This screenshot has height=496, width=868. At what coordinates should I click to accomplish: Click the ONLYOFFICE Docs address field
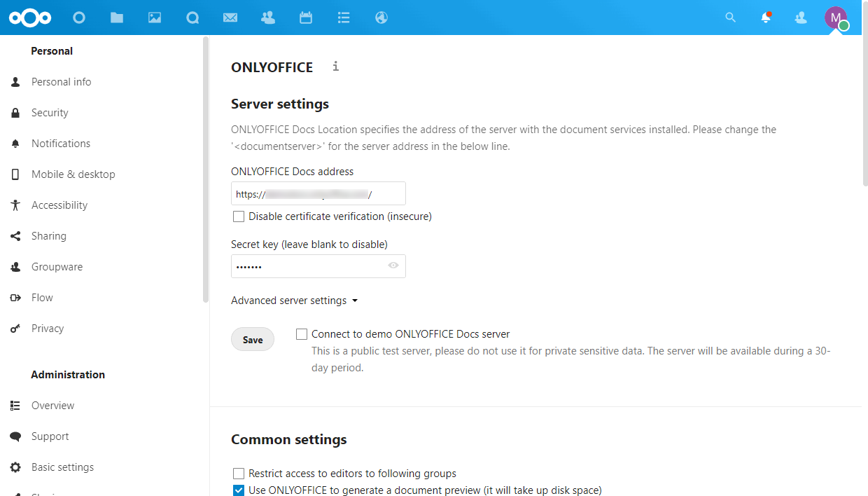(318, 194)
